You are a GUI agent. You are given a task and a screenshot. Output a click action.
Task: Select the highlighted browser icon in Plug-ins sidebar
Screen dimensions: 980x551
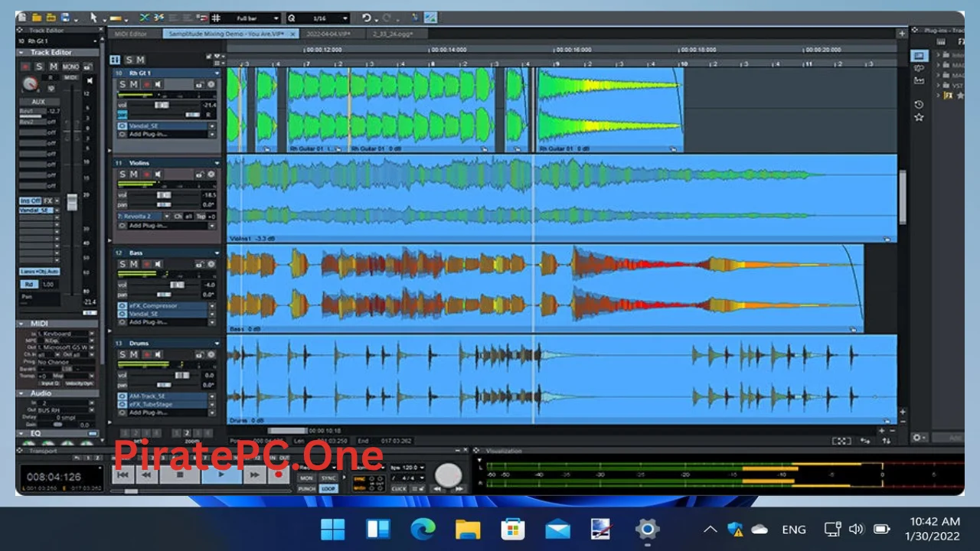tap(920, 55)
